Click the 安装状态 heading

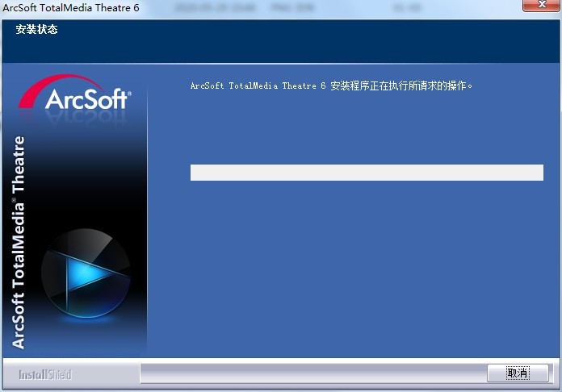coord(36,29)
